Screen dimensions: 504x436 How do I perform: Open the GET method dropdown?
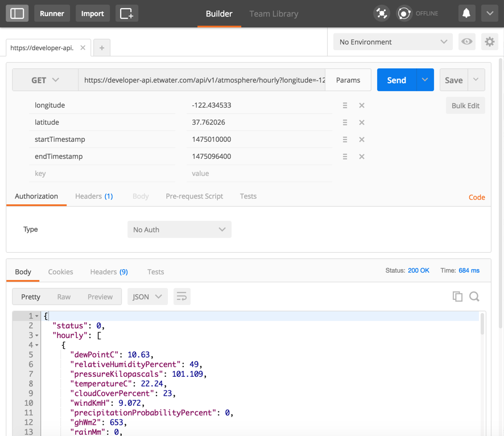click(x=45, y=80)
